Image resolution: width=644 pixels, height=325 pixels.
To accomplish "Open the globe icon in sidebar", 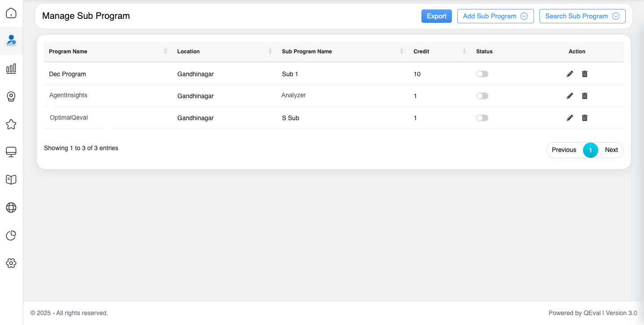I will click(11, 208).
